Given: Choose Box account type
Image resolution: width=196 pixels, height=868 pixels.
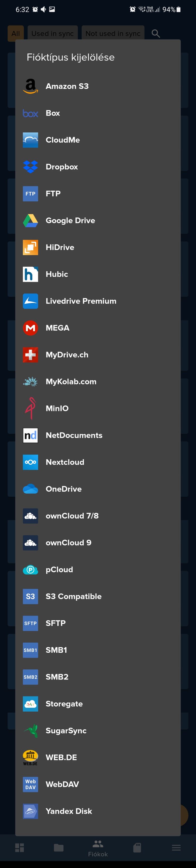Looking at the screenshot, I should click(x=98, y=113).
